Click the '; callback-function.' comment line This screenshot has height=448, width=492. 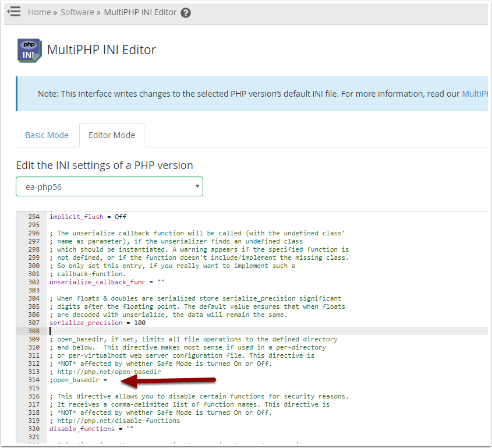pos(87,274)
